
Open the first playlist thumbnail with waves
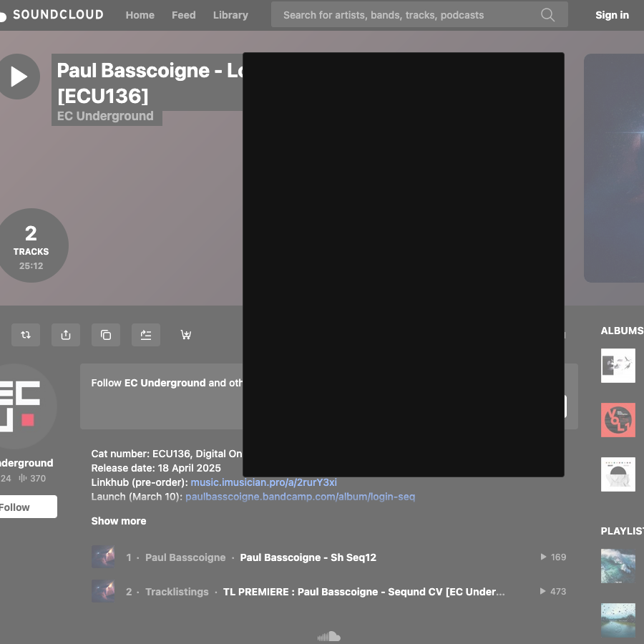618,566
